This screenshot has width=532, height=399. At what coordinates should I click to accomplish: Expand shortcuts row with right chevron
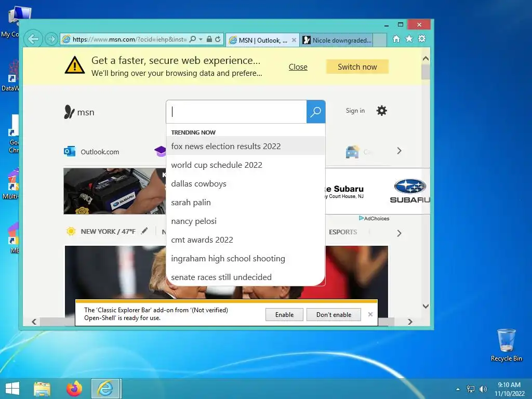[x=400, y=151]
